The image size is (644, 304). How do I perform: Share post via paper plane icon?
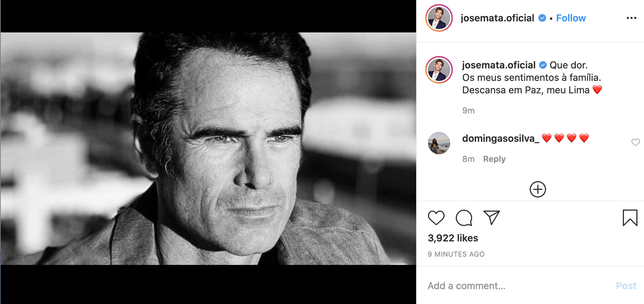tap(491, 217)
